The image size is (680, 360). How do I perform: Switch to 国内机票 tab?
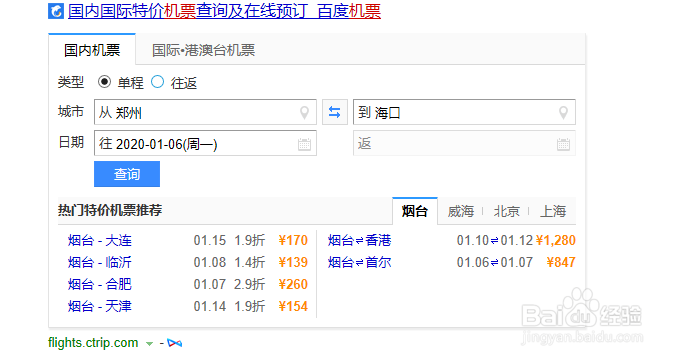[x=92, y=50]
